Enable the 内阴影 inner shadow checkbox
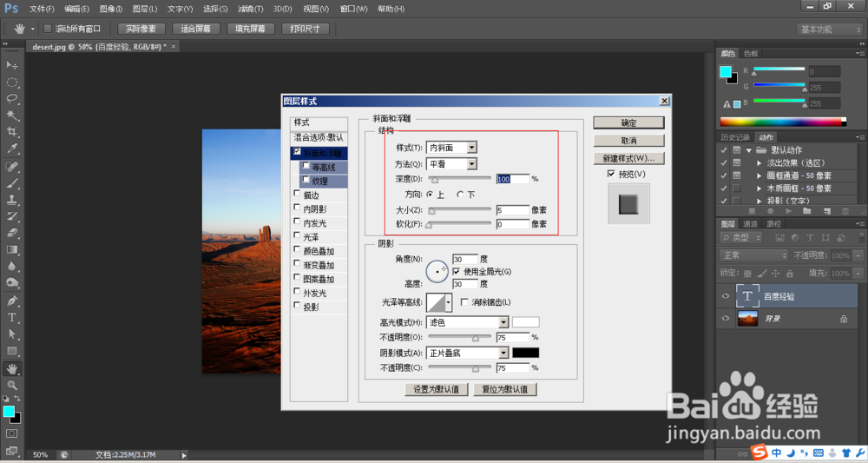 (x=297, y=208)
